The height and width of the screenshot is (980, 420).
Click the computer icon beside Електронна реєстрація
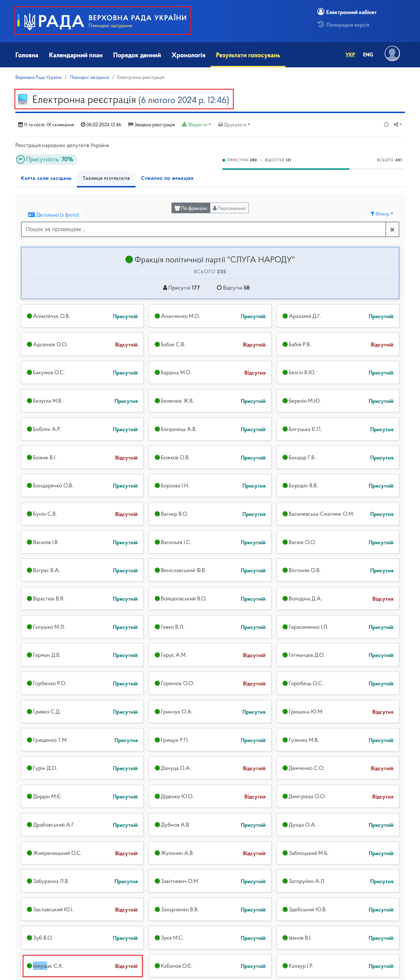(23, 99)
